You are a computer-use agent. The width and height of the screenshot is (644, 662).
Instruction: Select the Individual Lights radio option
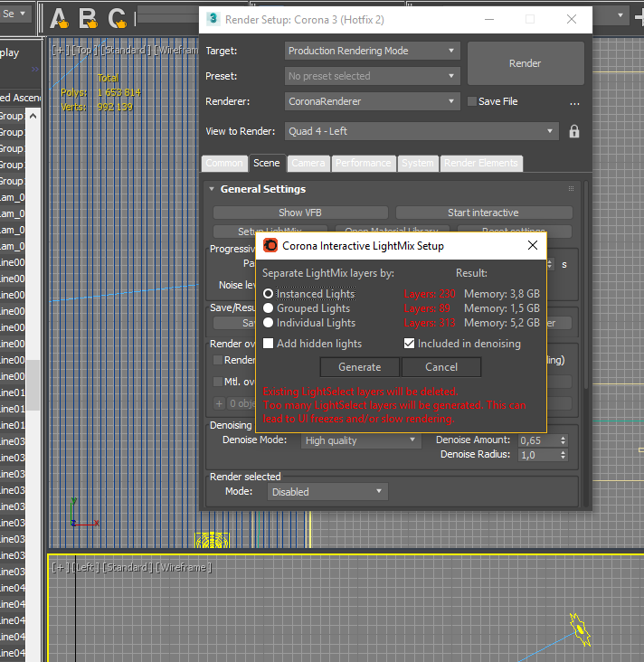click(268, 323)
